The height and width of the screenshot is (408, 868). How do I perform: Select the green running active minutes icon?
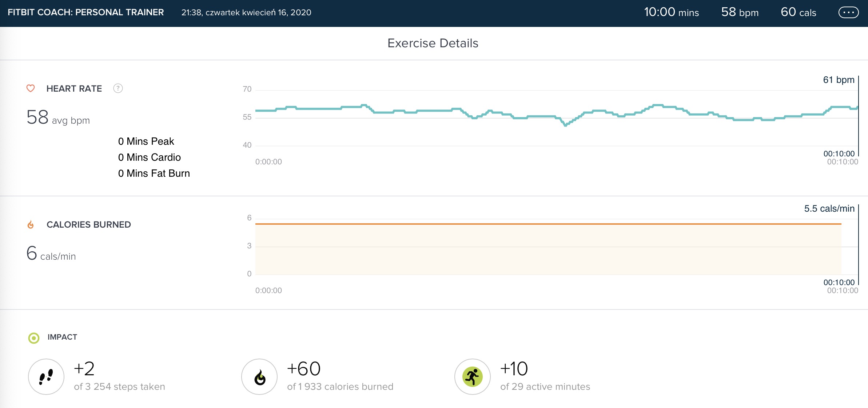pos(473,377)
